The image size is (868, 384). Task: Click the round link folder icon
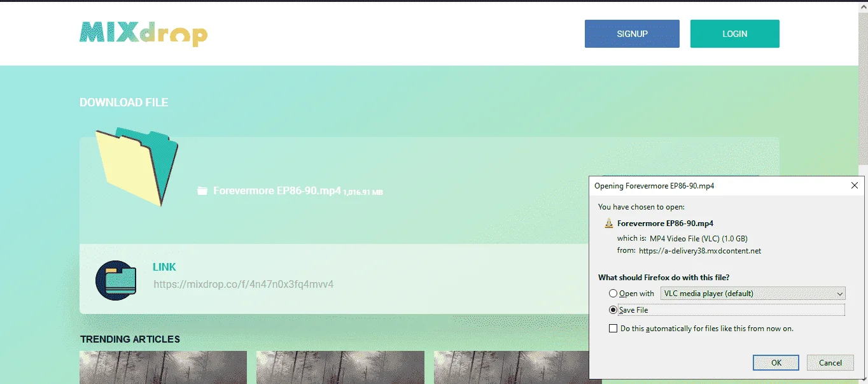coord(116,280)
